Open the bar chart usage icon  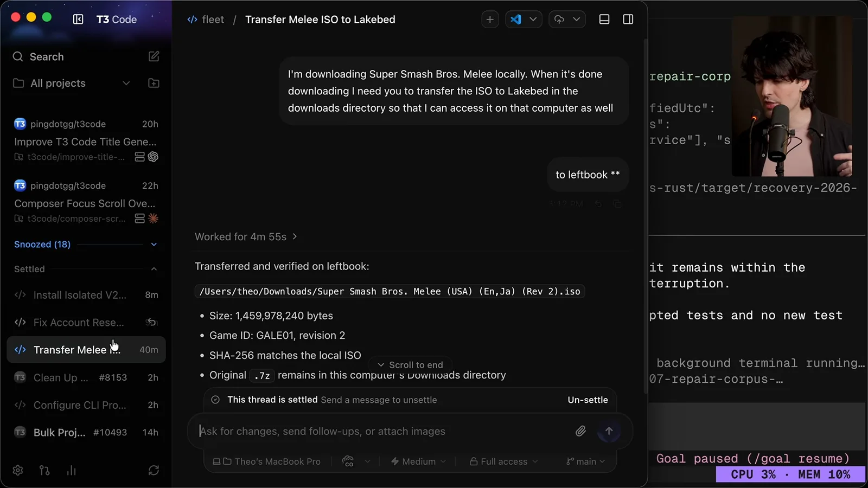tap(71, 470)
